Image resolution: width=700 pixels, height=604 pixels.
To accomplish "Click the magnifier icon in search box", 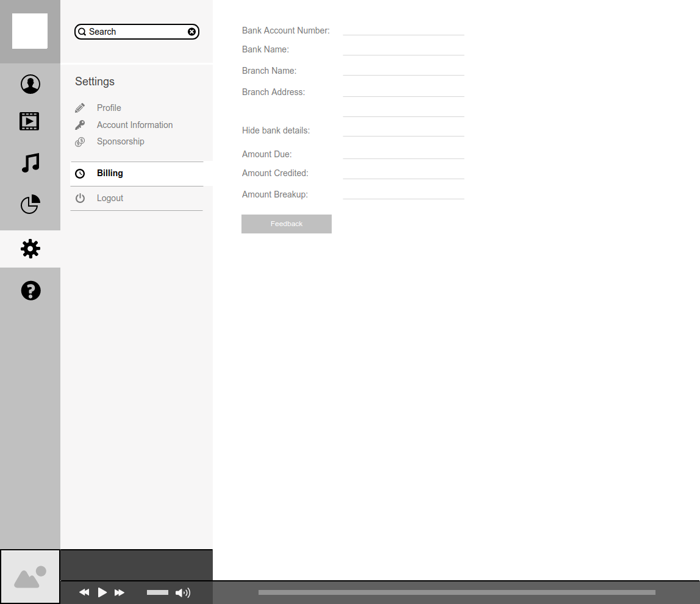I will click(x=82, y=32).
